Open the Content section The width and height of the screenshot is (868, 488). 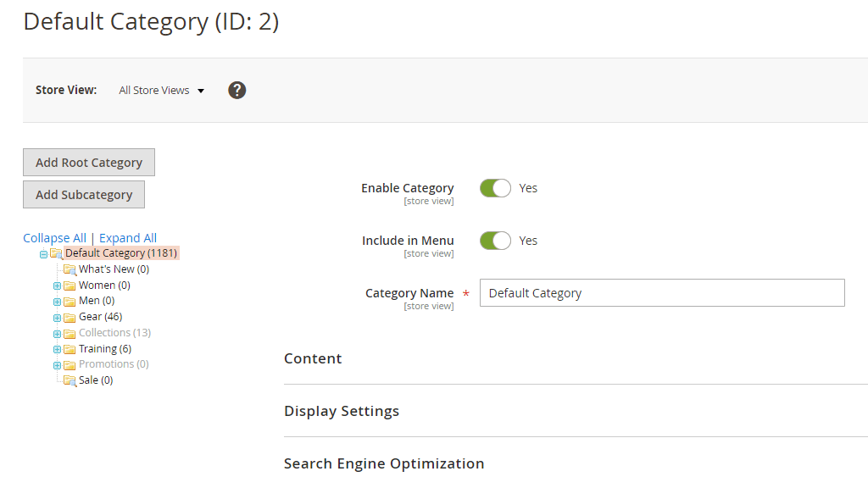pyautogui.click(x=313, y=358)
